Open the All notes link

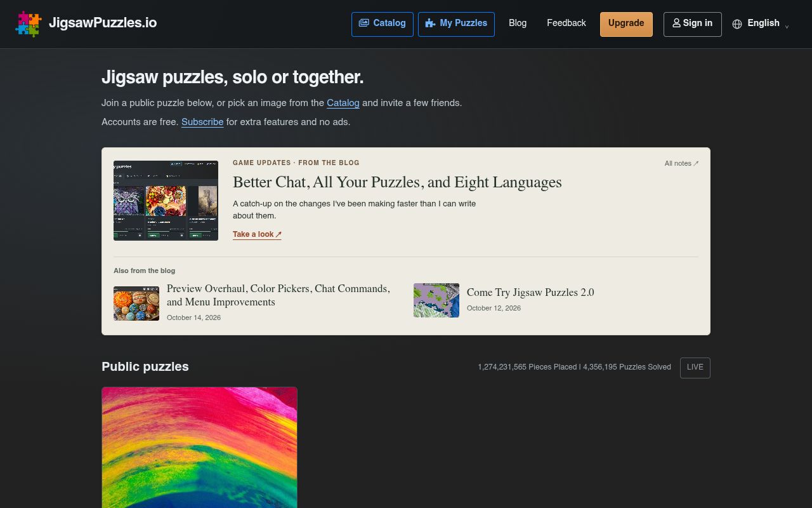(681, 163)
